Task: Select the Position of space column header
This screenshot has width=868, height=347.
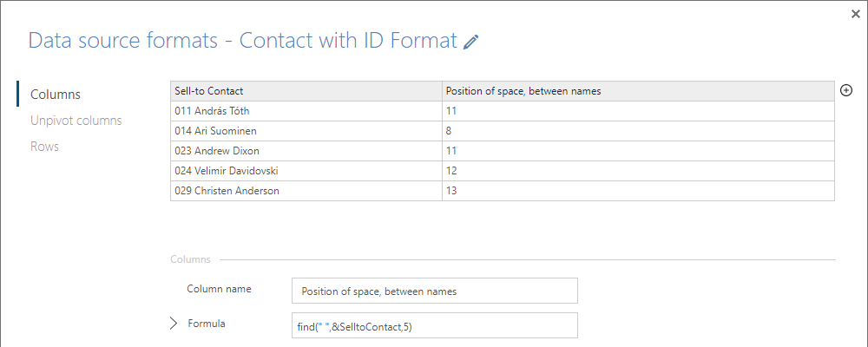Action: (638, 91)
